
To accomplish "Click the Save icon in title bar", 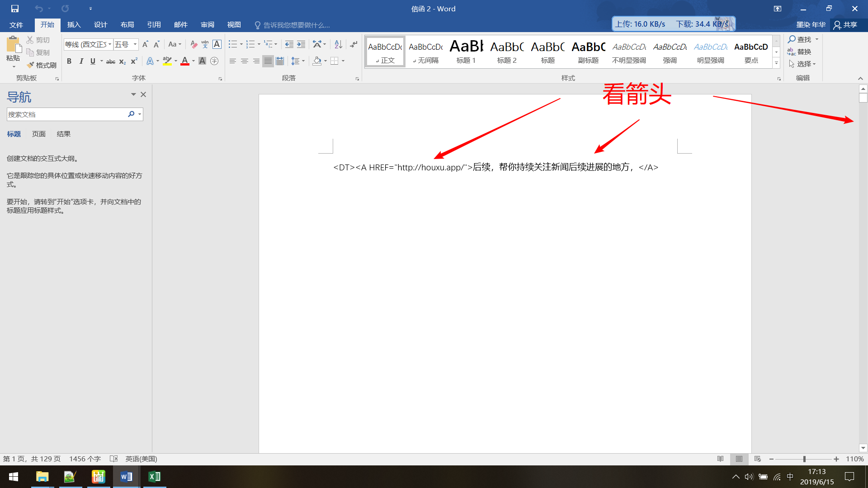I will 15,9.
